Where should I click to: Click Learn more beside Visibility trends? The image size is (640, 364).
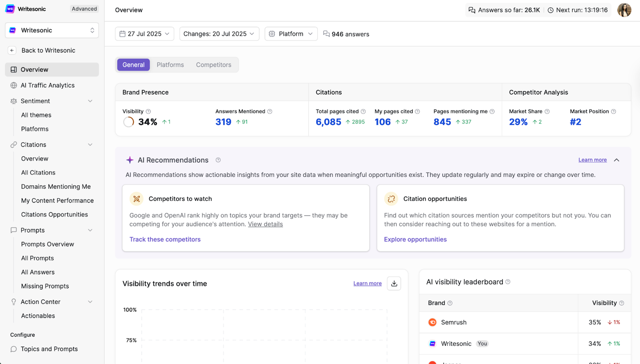367,283
